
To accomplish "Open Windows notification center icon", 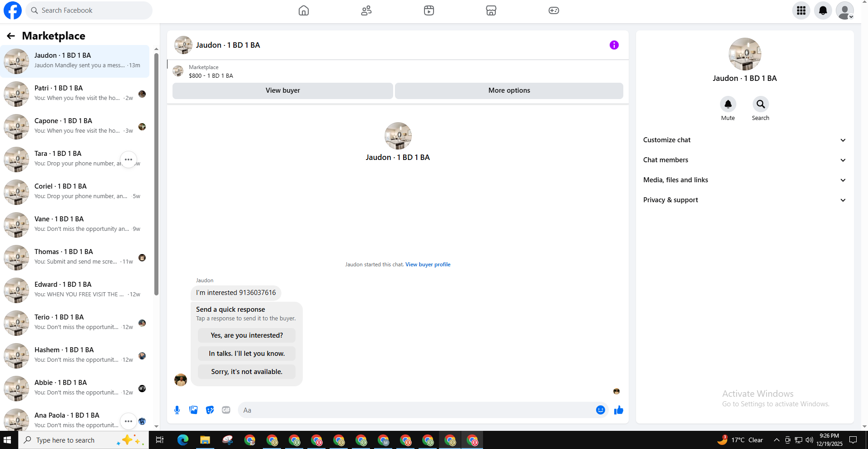I will click(853, 440).
